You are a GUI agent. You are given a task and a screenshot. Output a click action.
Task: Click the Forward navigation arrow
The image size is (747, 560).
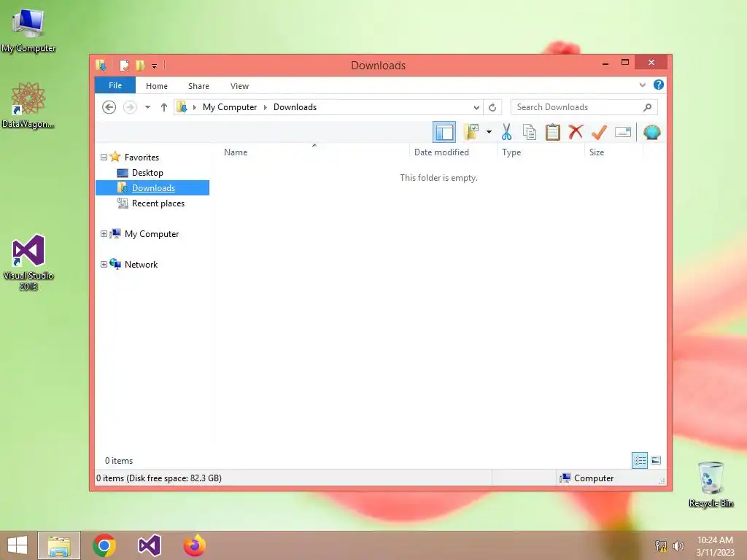click(x=130, y=107)
